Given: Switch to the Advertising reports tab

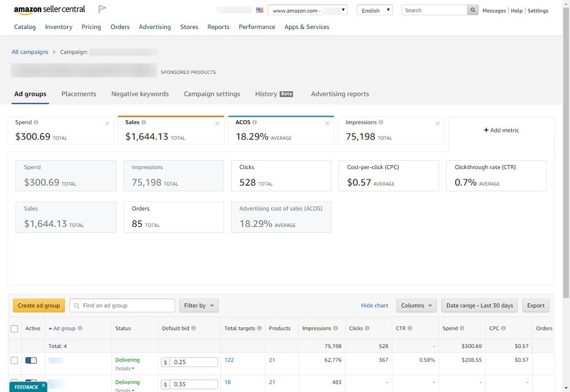Looking at the screenshot, I should point(340,94).
